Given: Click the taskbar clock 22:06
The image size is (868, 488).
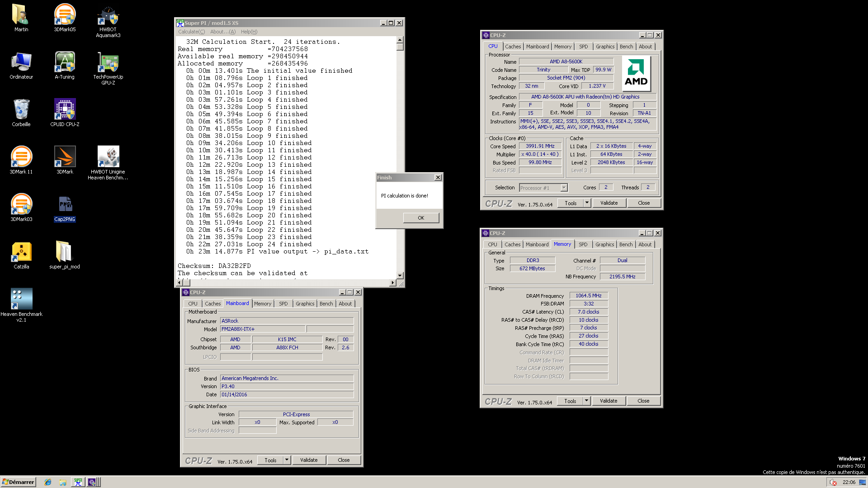Looking at the screenshot, I should pos(849,482).
